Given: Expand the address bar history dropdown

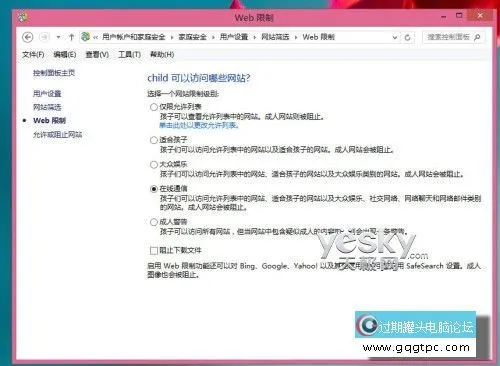Looking at the screenshot, I should (395, 37).
